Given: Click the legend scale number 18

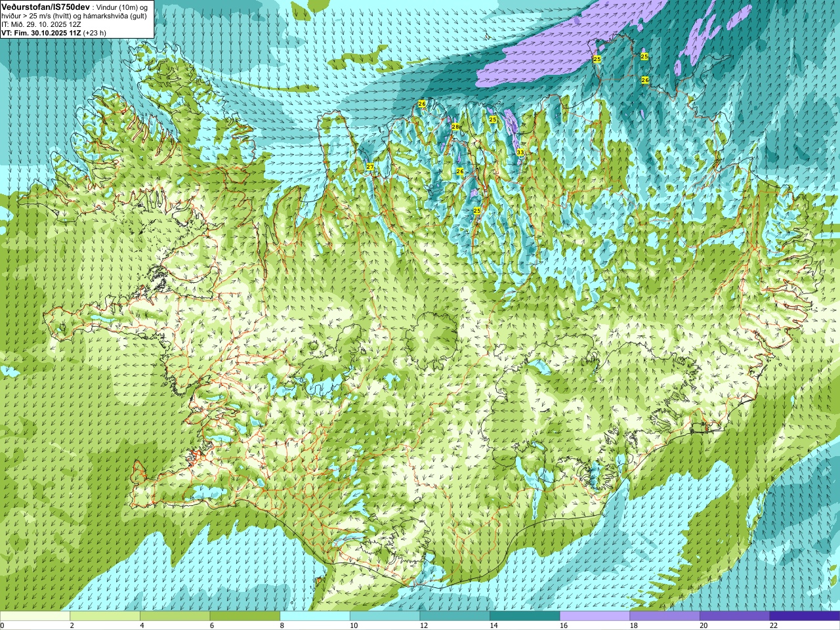Looking at the screenshot, I should [x=634, y=625].
